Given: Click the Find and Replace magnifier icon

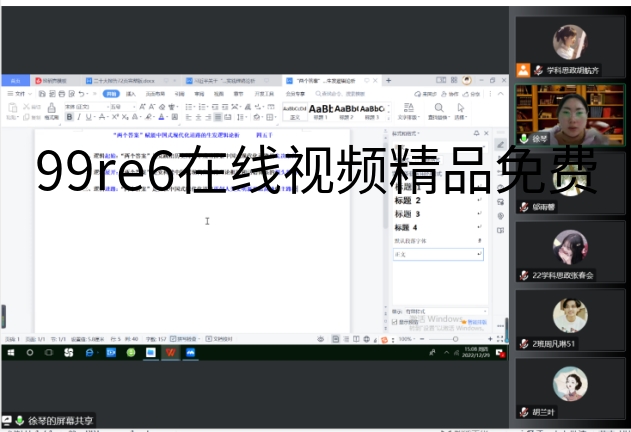Looking at the screenshot, I should click(439, 107).
